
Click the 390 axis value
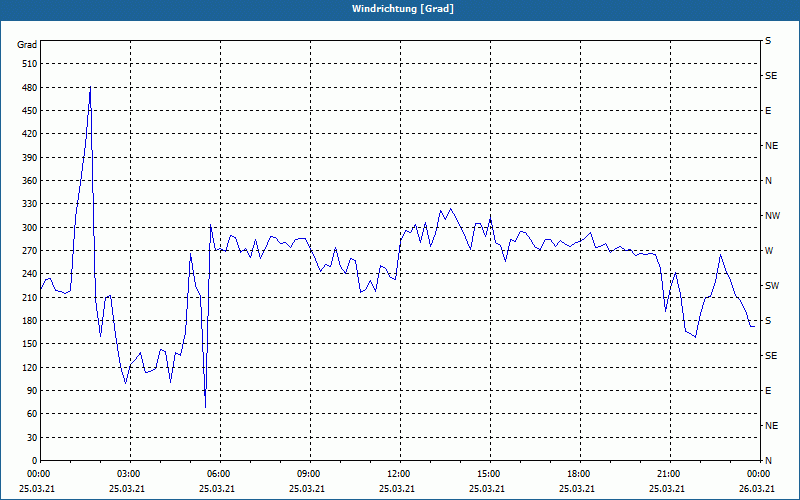coord(30,158)
